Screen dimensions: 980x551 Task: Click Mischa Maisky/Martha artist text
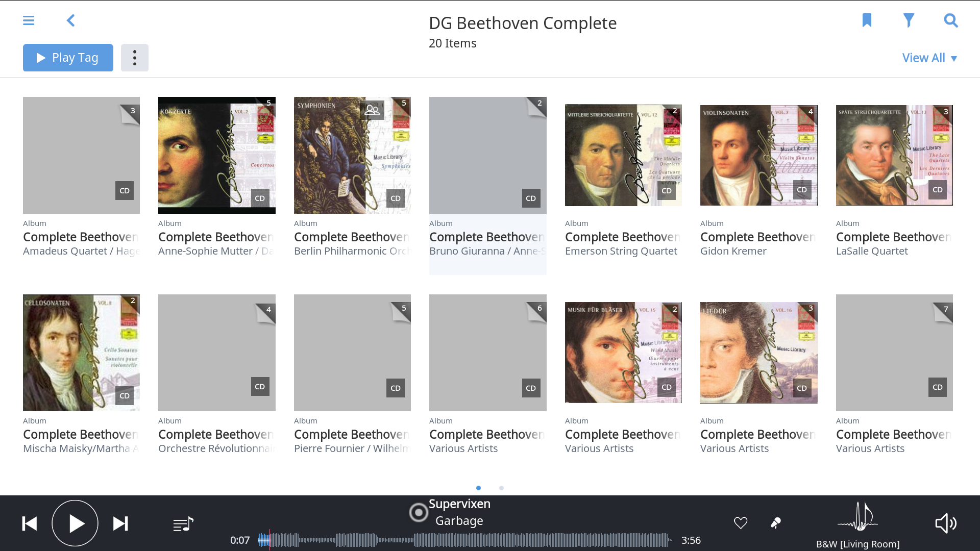pyautogui.click(x=81, y=448)
